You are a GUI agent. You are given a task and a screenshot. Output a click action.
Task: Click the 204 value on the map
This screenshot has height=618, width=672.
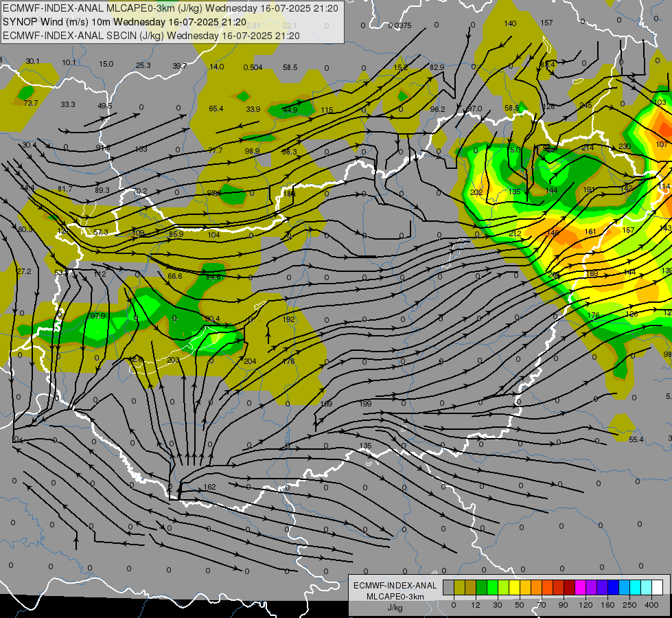coord(250,361)
